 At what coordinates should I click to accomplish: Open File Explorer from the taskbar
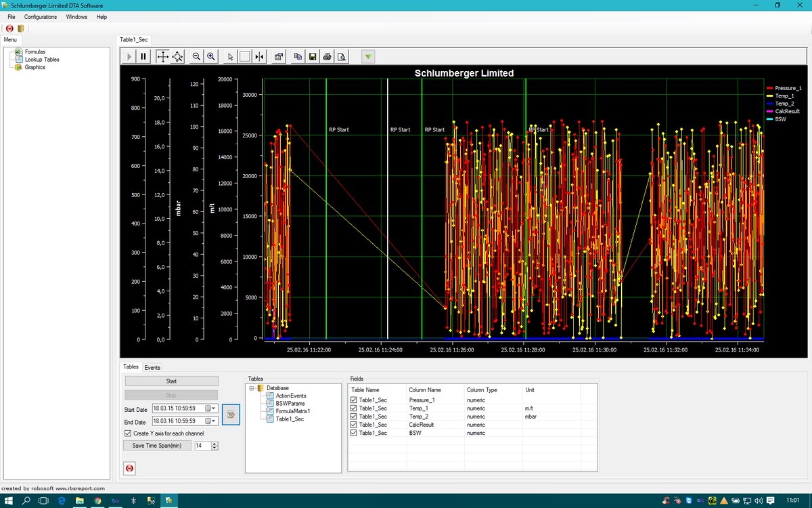[79, 501]
